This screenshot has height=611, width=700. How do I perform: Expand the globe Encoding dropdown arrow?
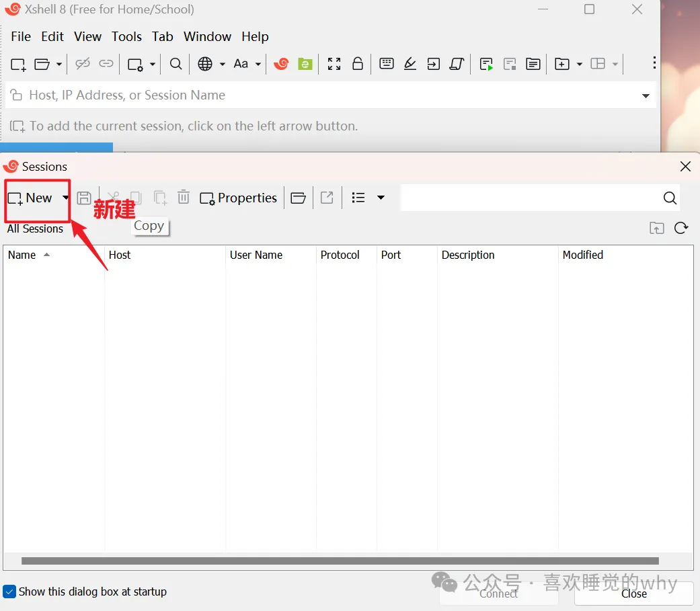click(223, 65)
